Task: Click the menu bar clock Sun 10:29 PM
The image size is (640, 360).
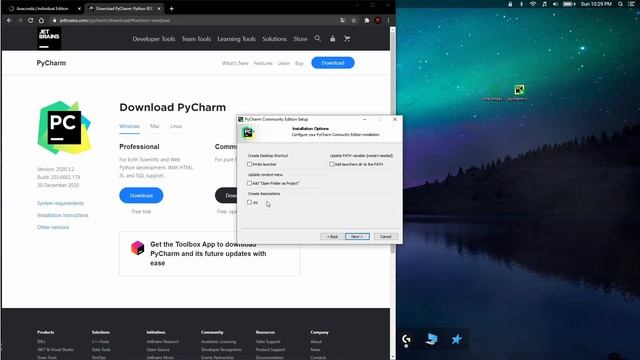Action: [x=596, y=4]
